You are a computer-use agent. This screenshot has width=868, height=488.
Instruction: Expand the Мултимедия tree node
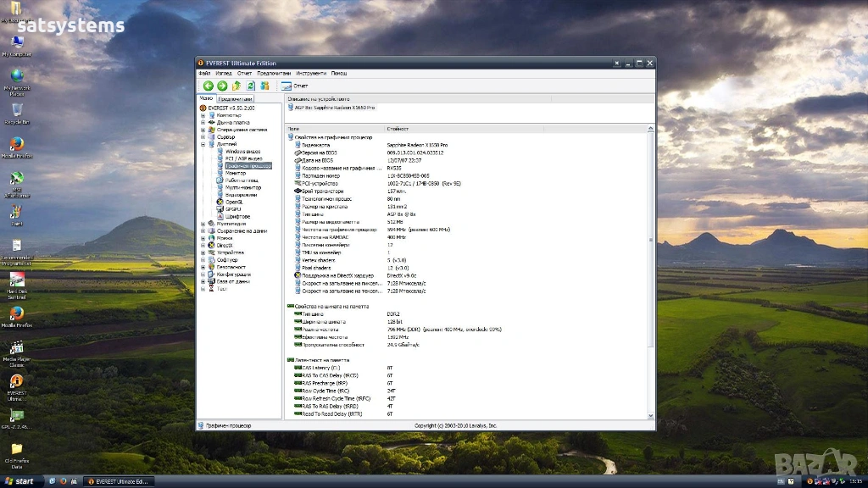tap(203, 224)
